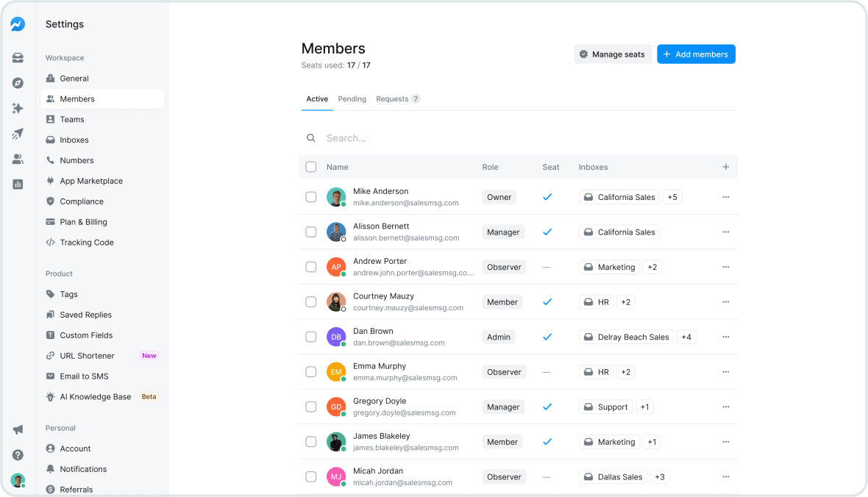Open the actions menu for Emma Murphy's row
This screenshot has height=497, width=868.
coord(725,371)
